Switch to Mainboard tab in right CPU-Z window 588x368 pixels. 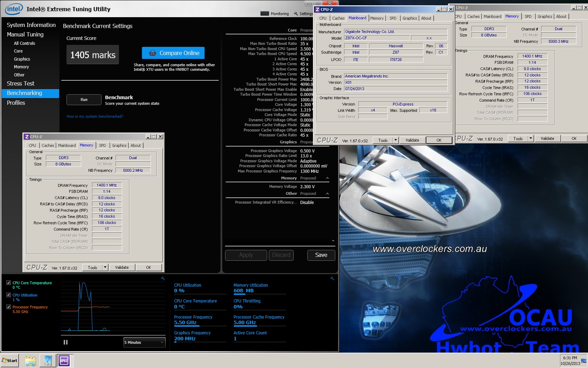point(492,16)
